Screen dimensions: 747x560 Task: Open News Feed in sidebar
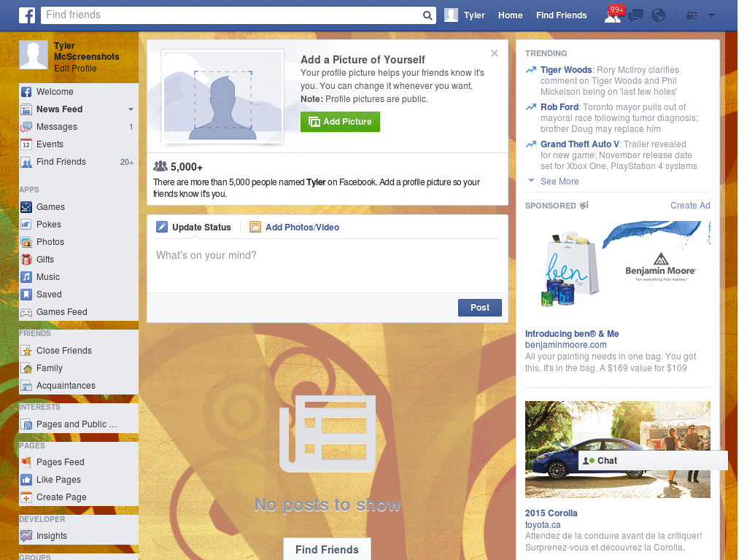coord(60,109)
